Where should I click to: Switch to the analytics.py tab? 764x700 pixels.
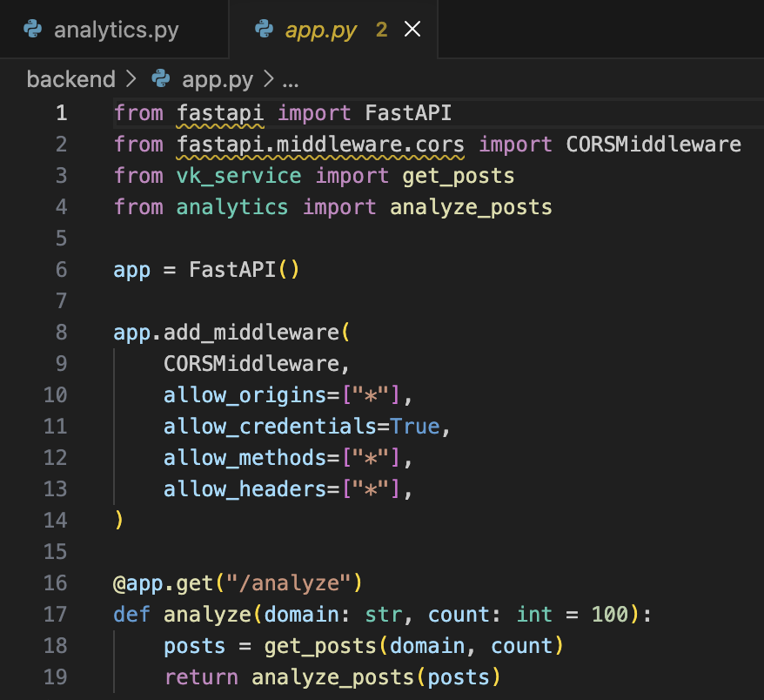[116, 30]
